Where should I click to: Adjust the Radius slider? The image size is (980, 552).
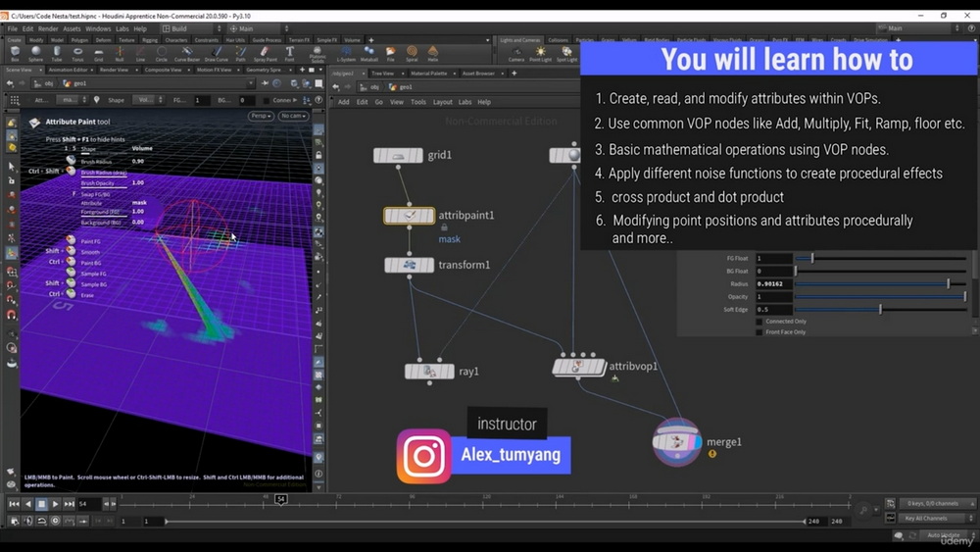(x=881, y=283)
